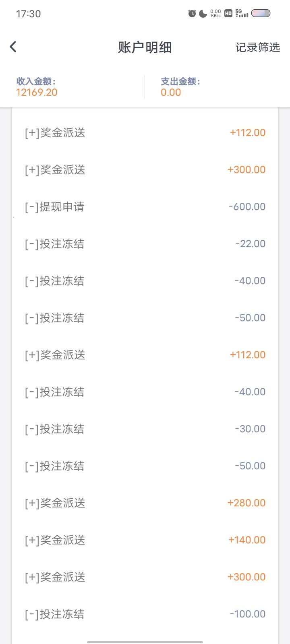Open the 提现申请 -600.00 record
290x644 pixels.
pos(145,207)
